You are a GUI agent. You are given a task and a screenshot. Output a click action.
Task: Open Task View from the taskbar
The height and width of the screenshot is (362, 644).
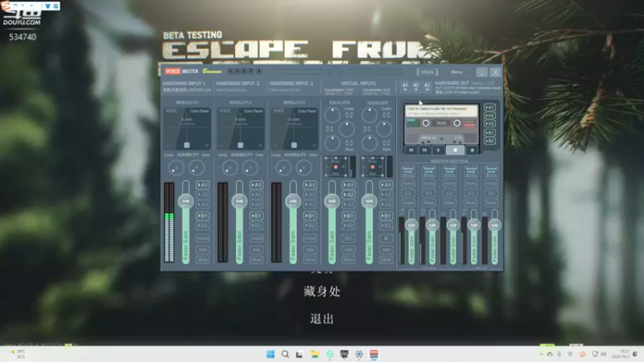click(x=299, y=354)
